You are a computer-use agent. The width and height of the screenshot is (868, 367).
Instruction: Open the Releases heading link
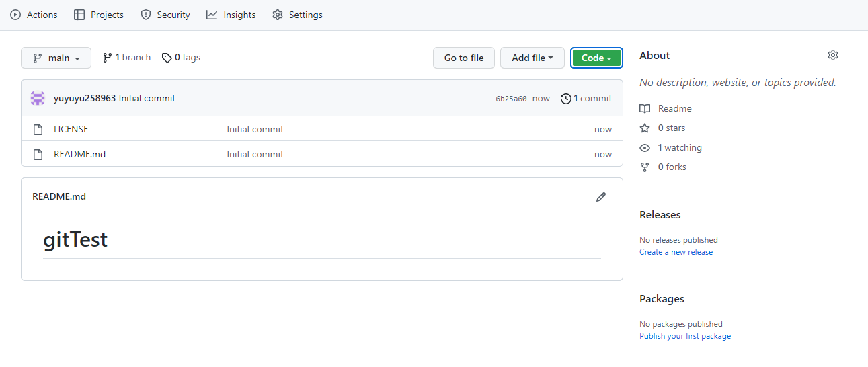[x=660, y=215]
